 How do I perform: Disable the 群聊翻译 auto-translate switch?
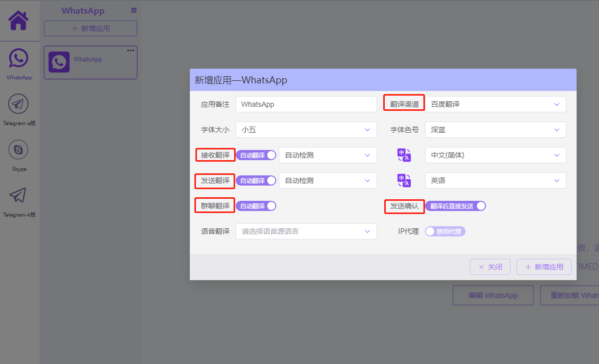tap(256, 206)
